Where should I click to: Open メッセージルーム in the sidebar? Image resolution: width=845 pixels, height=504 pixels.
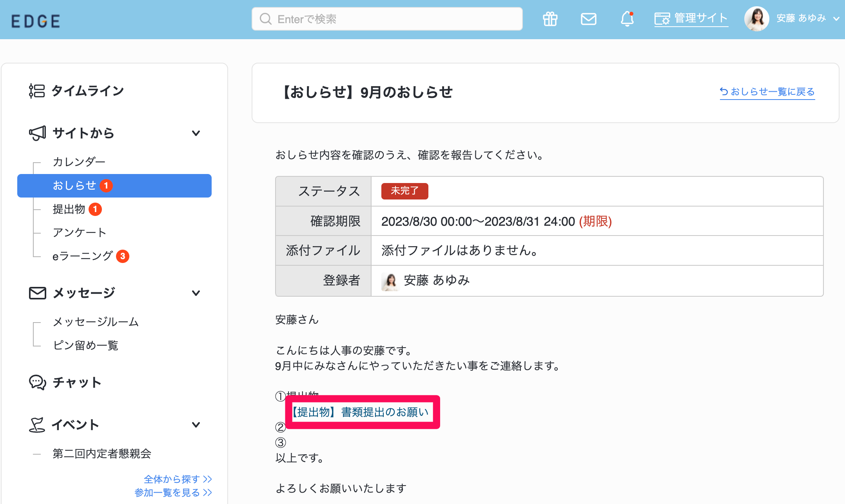point(96,322)
